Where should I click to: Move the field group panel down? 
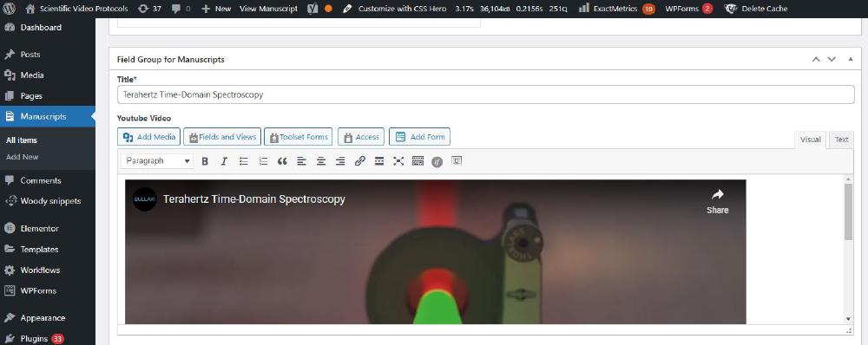pos(832,59)
